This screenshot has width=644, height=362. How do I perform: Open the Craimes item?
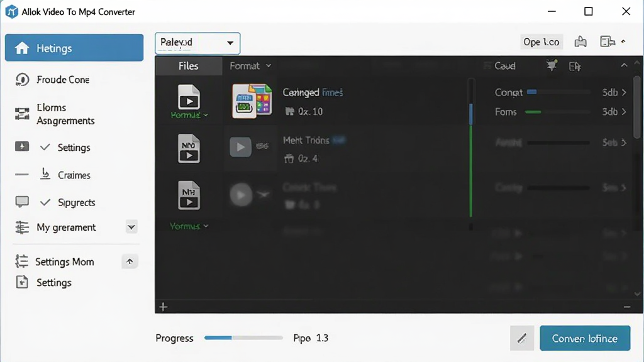[x=74, y=175]
